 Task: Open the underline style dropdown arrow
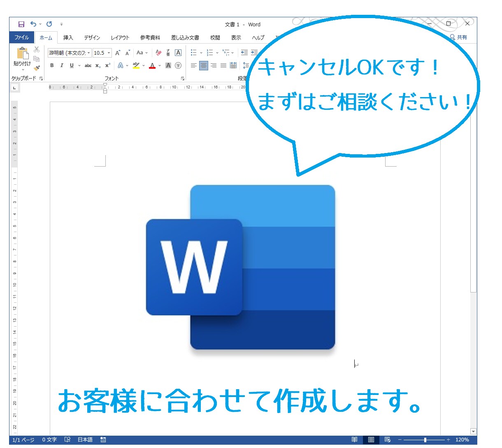[x=79, y=65]
